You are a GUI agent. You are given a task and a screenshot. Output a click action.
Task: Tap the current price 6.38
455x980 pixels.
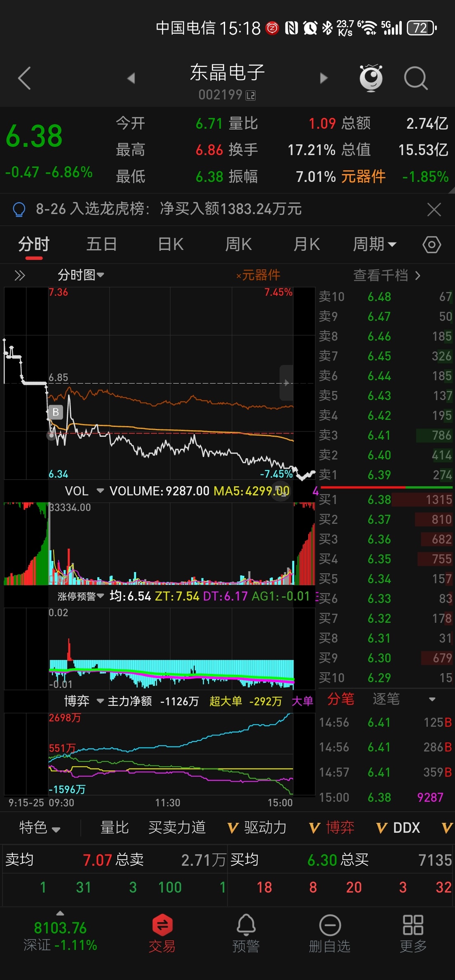(35, 137)
